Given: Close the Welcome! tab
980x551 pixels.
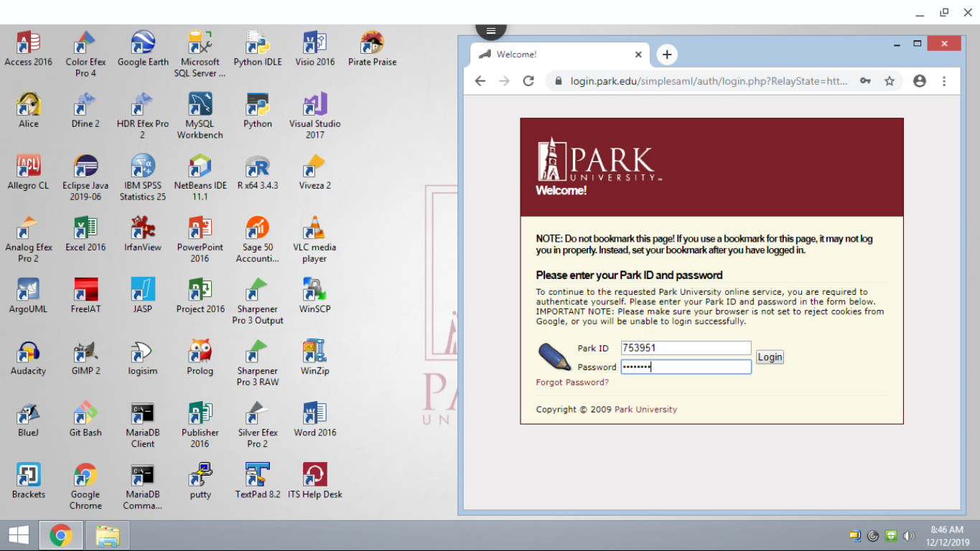Looking at the screenshot, I should tap(638, 55).
